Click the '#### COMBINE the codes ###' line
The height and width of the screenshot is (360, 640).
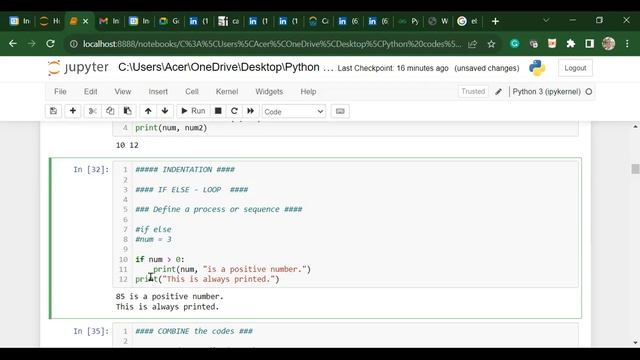(194, 331)
